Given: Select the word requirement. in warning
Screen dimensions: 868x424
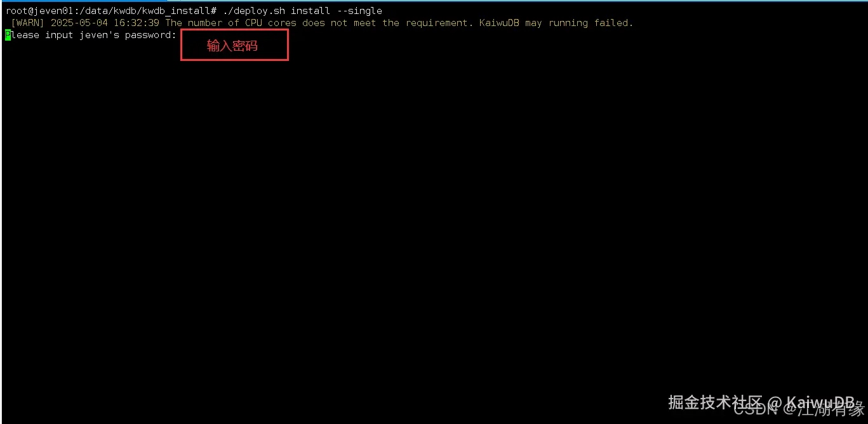Looking at the screenshot, I should click(439, 23).
